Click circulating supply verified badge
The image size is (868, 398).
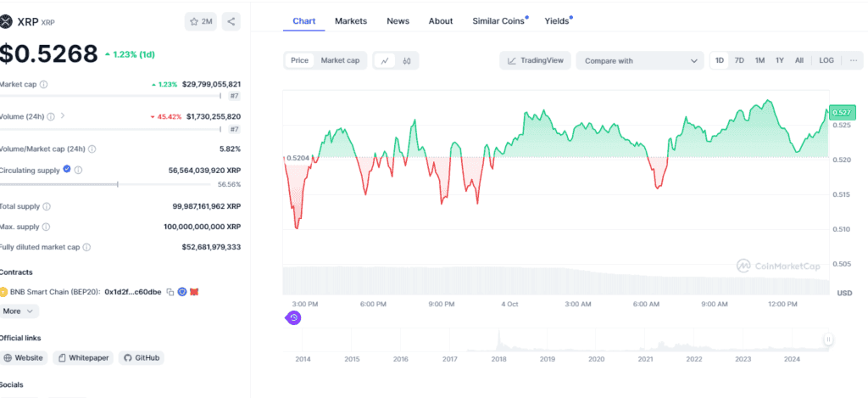click(x=67, y=169)
